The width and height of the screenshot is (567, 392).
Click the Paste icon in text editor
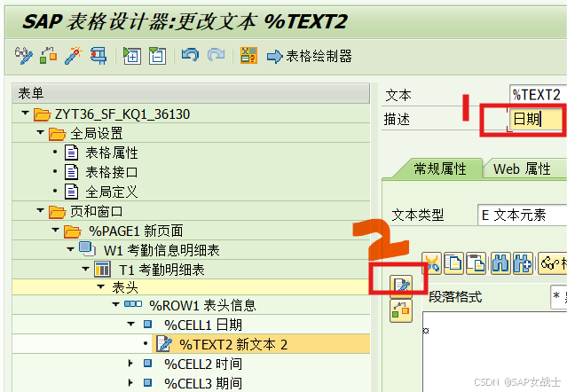point(476,263)
